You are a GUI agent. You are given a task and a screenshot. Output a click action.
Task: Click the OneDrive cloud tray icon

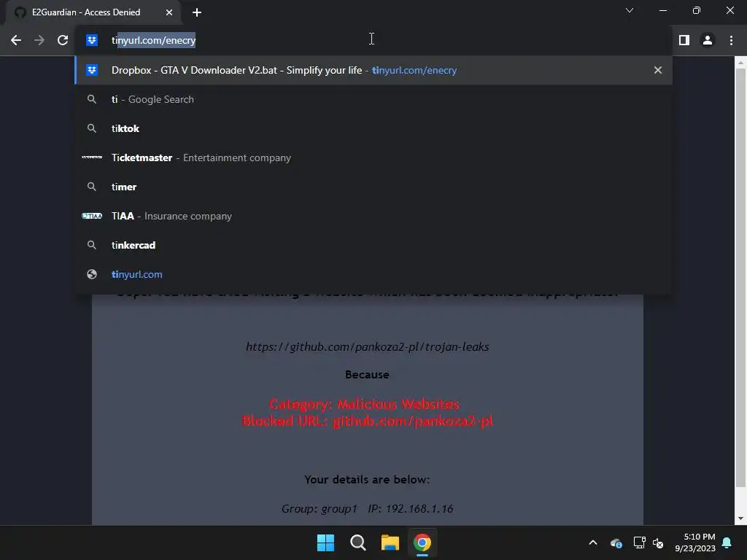pyautogui.click(x=616, y=542)
